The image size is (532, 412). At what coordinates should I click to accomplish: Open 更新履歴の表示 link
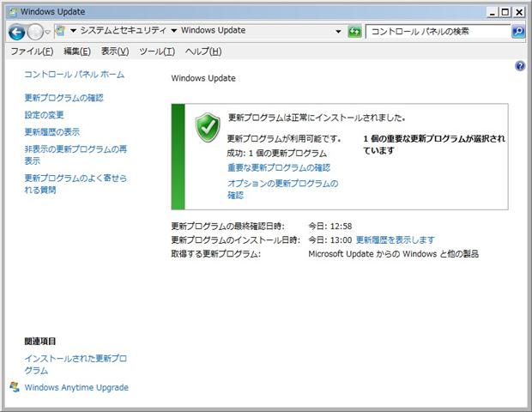(x=51, y=131)
